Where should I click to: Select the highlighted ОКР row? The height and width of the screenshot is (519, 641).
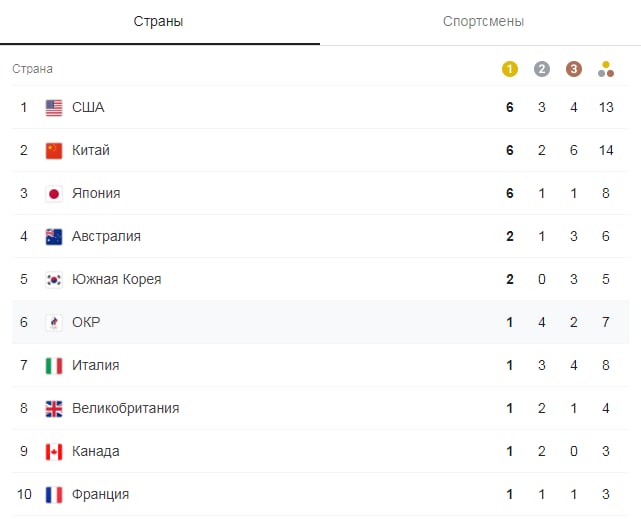(320, 322)
